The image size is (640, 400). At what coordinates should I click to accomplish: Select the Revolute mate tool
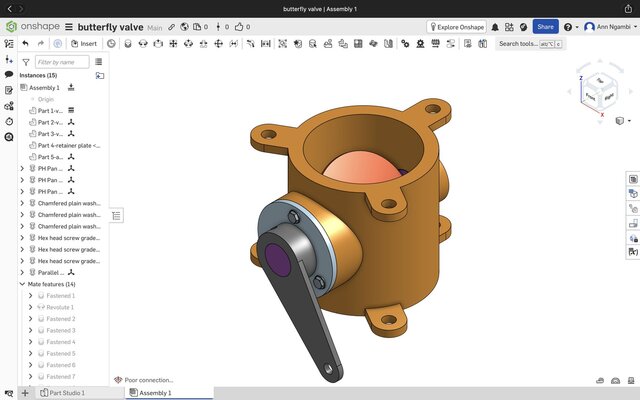point(143,44)
